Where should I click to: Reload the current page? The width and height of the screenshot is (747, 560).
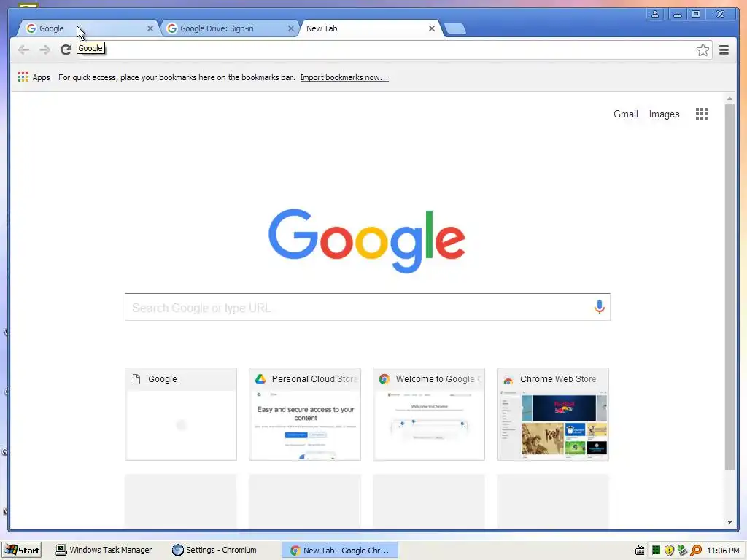click(x=66, y=50)
